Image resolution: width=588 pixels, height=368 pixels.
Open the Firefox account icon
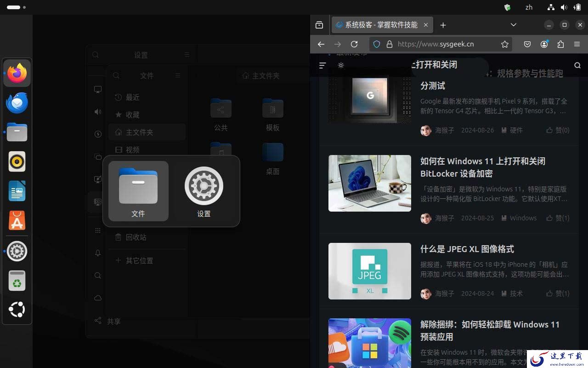pos(544,44)
